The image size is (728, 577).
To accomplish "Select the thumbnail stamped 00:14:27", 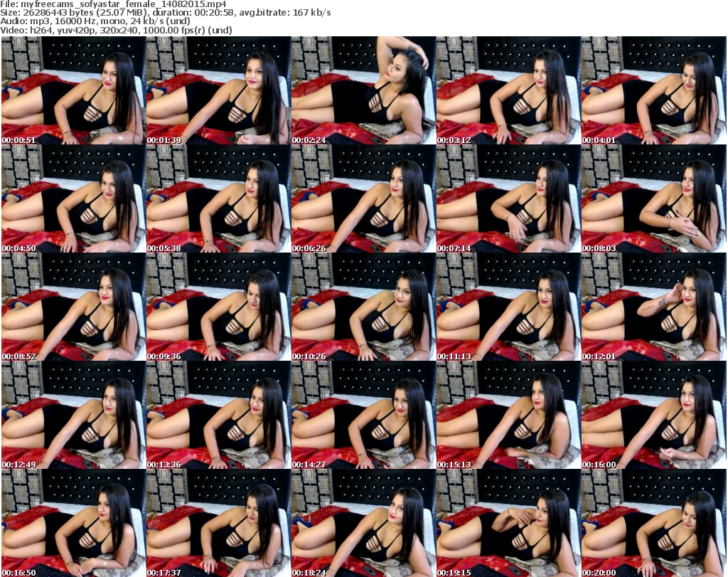I will point(363,415).
